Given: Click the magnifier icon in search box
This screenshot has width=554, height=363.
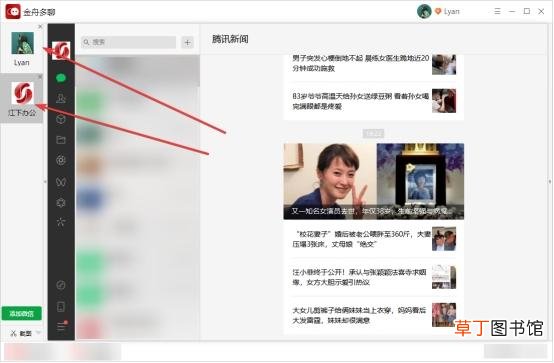Looking at the screenshot, I should [x=86, y=42].
